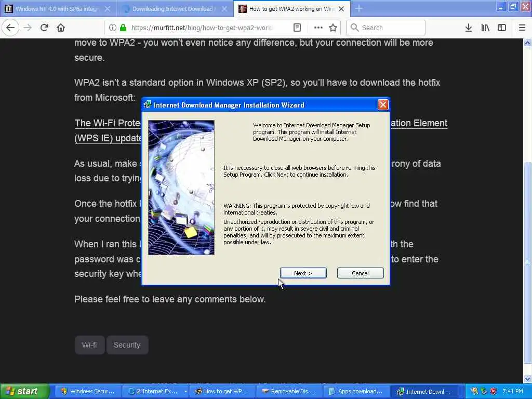
Task: Open Removable Disk taskbar window
Action: pyautogui.click(x=289, y=391)
